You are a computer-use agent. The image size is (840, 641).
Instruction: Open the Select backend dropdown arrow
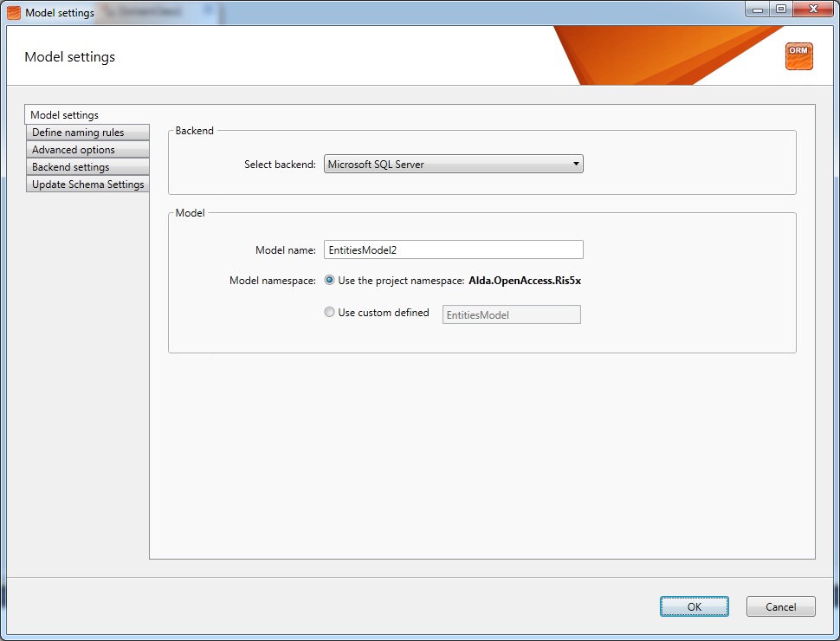pos(576,164)
